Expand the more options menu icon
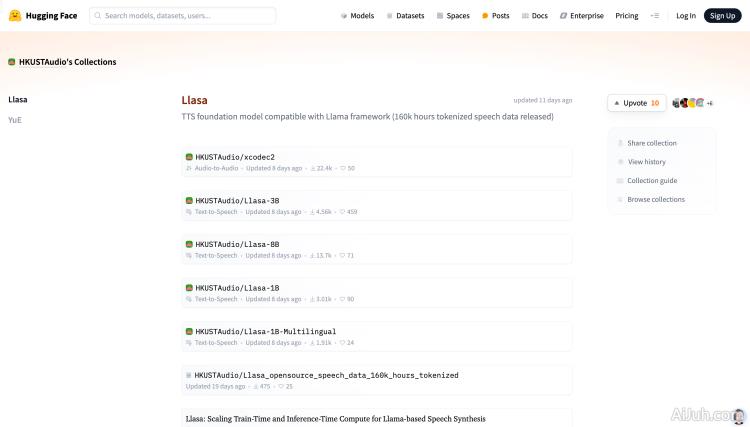 [x=655, y=16]
